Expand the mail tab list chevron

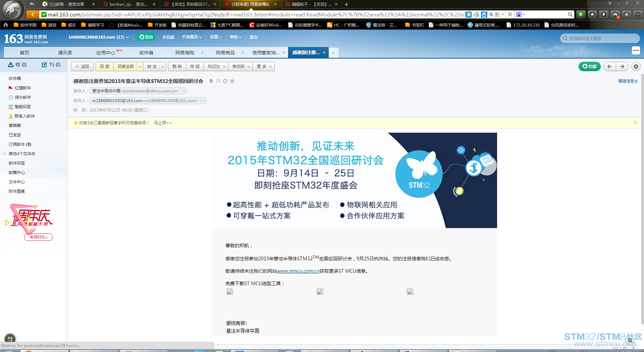(x=333, y=53)
